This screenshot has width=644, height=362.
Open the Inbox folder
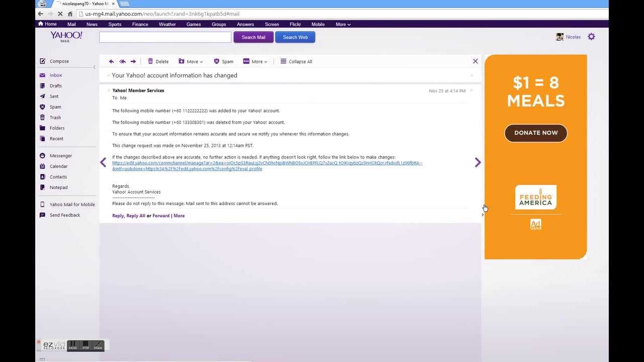click(x=55, y=75)
